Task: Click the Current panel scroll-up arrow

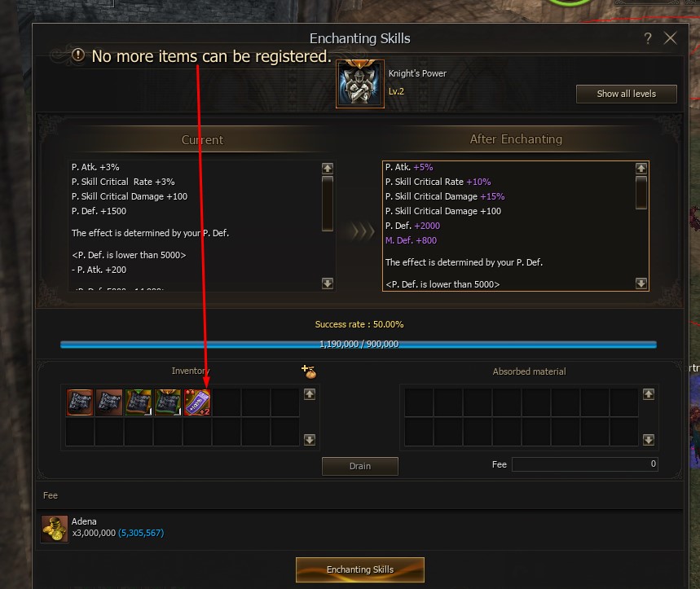Action: tap(328, 168)
